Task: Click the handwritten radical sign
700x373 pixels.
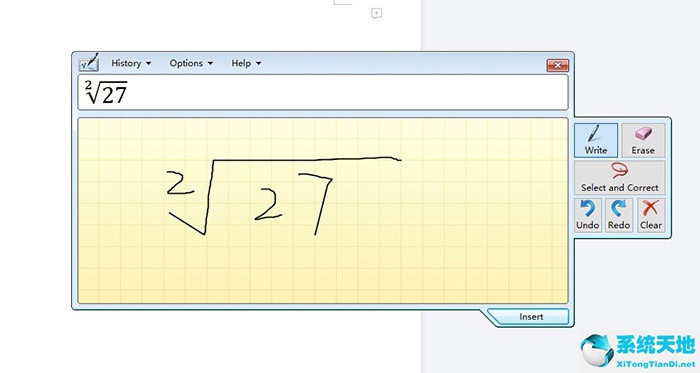Action: click(x=284, y=195)
